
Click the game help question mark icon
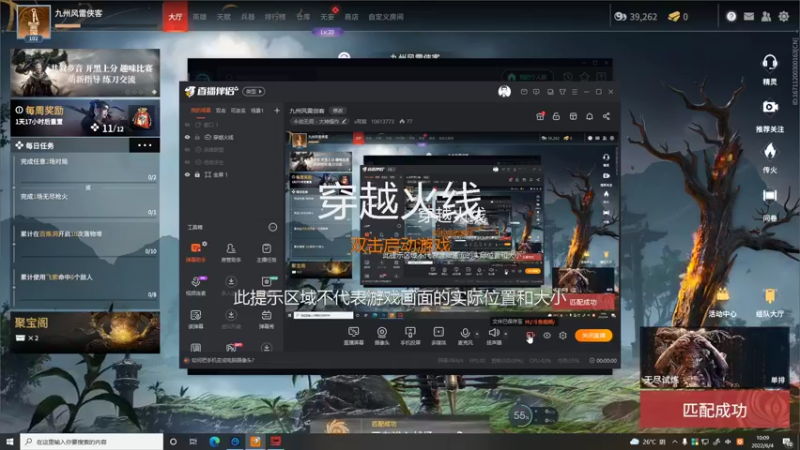pyautogui.click(x=731, y=17)
